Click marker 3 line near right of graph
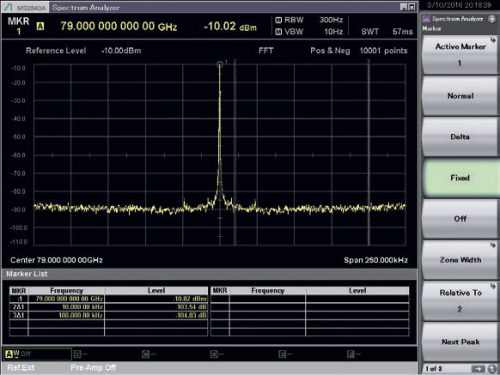 tap(369, 153)
